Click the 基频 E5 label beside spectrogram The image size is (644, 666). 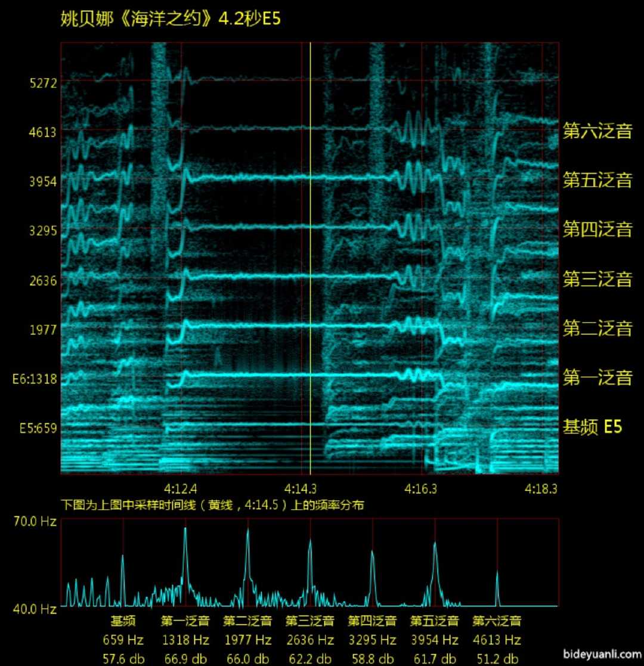click(x=593, y=427)
